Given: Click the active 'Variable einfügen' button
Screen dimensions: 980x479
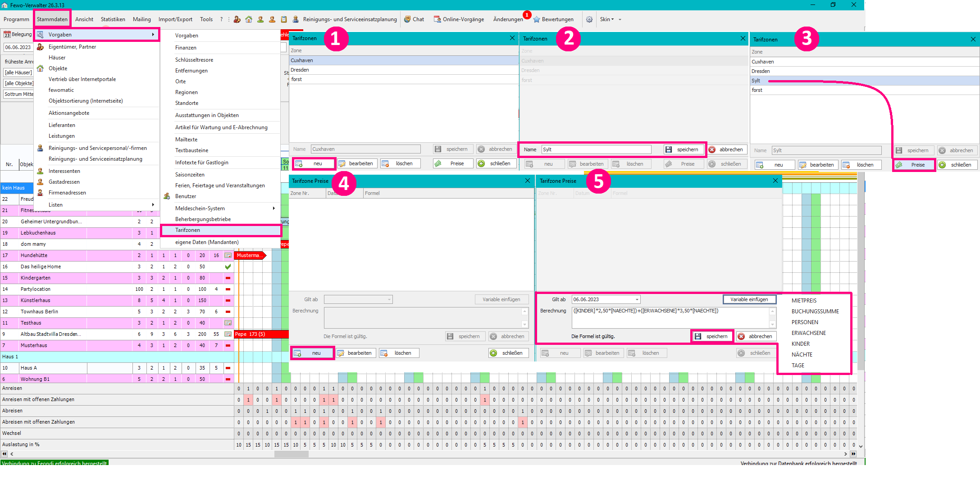Looking at the screenshot, I should click(x=749, y=299).
